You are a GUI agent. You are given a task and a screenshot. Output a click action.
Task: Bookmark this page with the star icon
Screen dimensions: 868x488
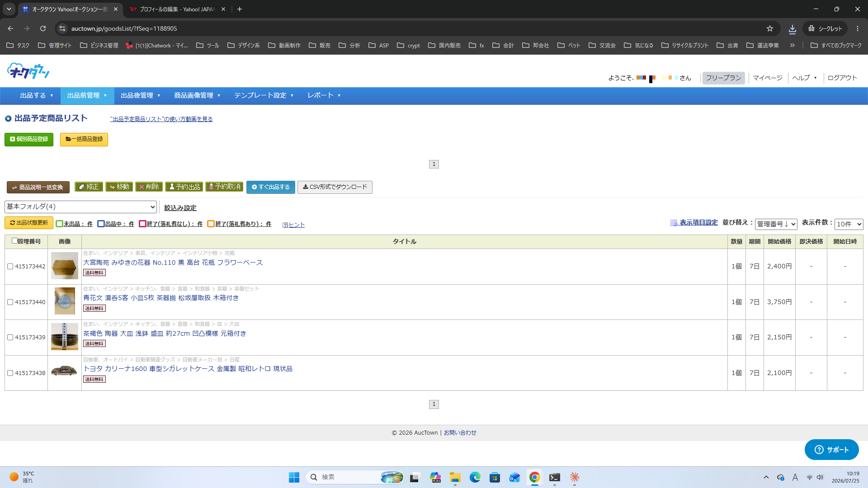pyautogui.click(x=770, y=28)
